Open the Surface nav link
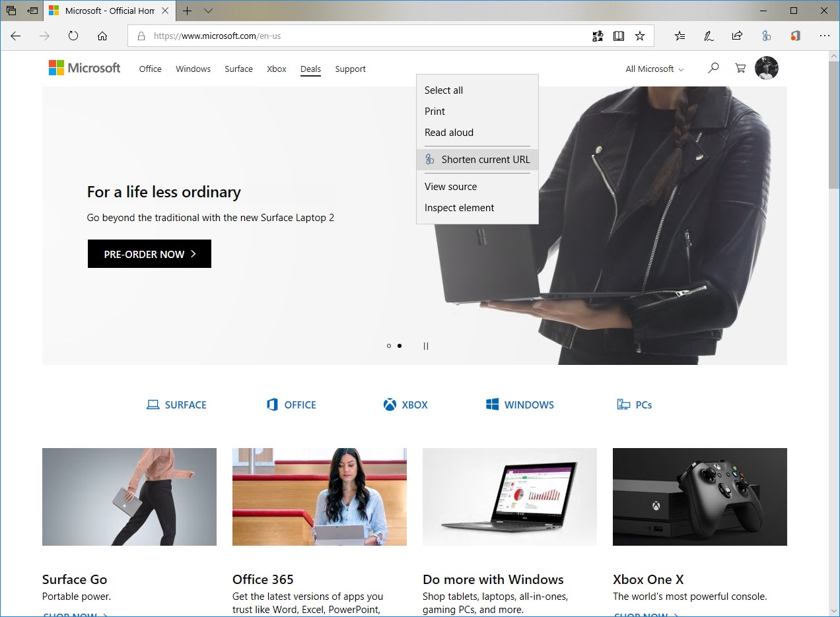This screenshot has height=617, width=840. point(238,69)
